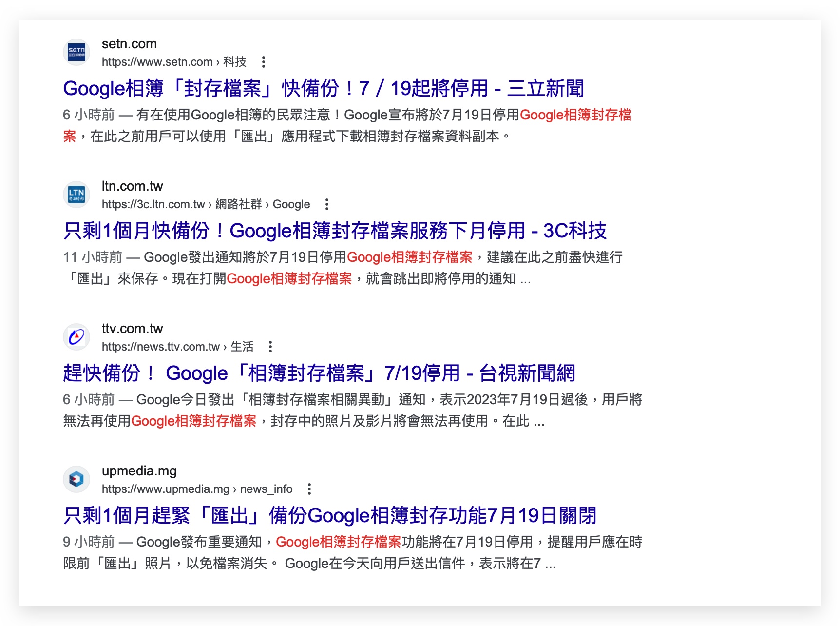Click the upmedia.mg site name
840x626 pixels.
tap(139, 471)
